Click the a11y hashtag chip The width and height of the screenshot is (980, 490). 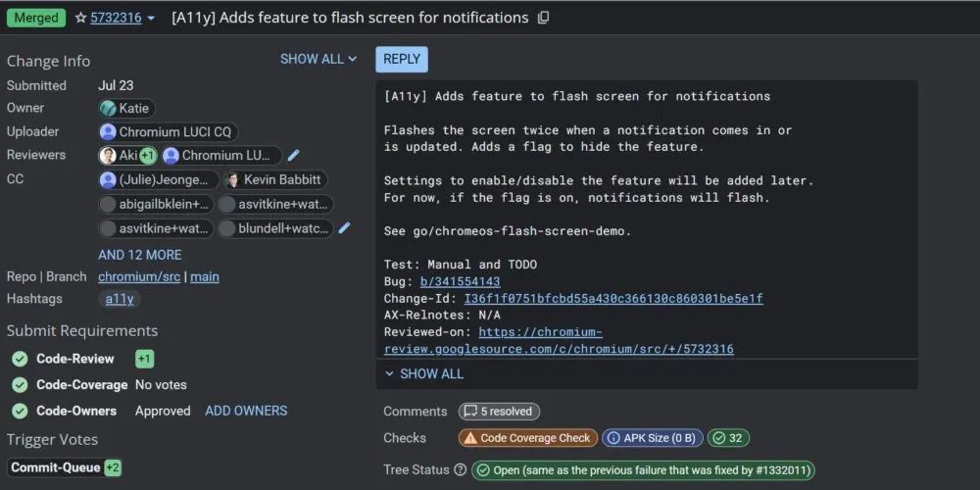[x=120, y=299]
